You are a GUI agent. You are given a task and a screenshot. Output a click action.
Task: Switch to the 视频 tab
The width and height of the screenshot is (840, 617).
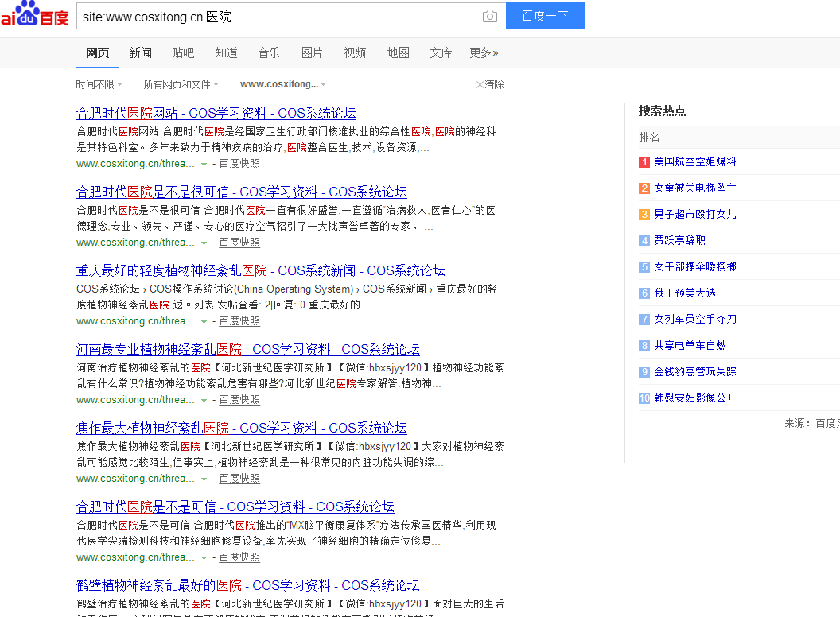click(x=355, y=52)
